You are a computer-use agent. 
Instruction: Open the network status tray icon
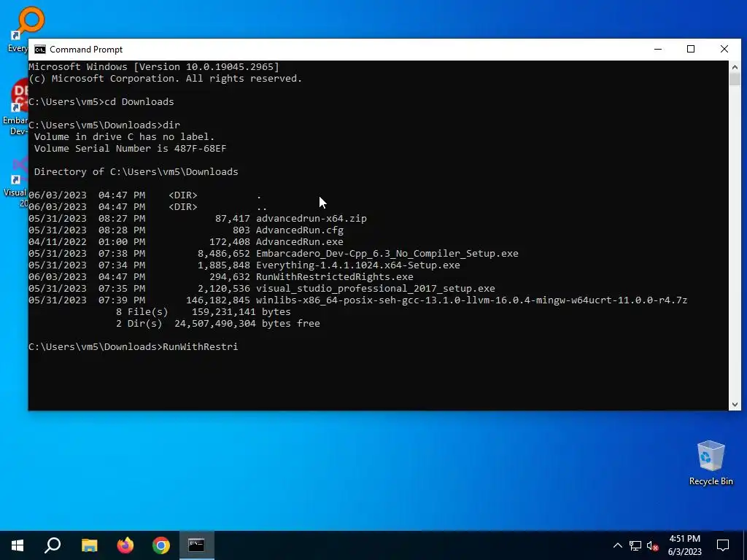635,545
